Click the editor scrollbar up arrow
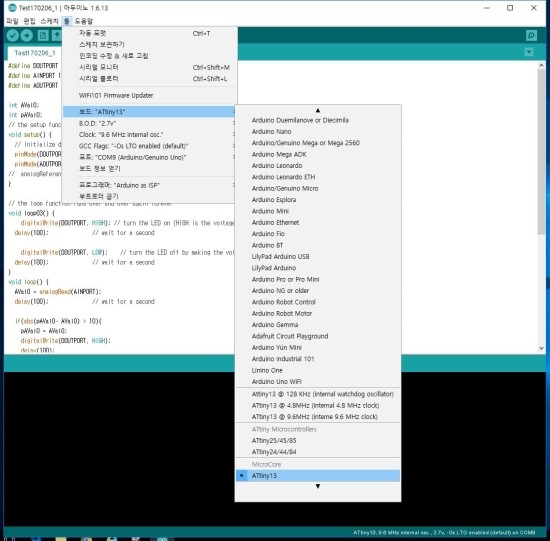Viewport: 550px width, 541px height. [x=541, y=65]
